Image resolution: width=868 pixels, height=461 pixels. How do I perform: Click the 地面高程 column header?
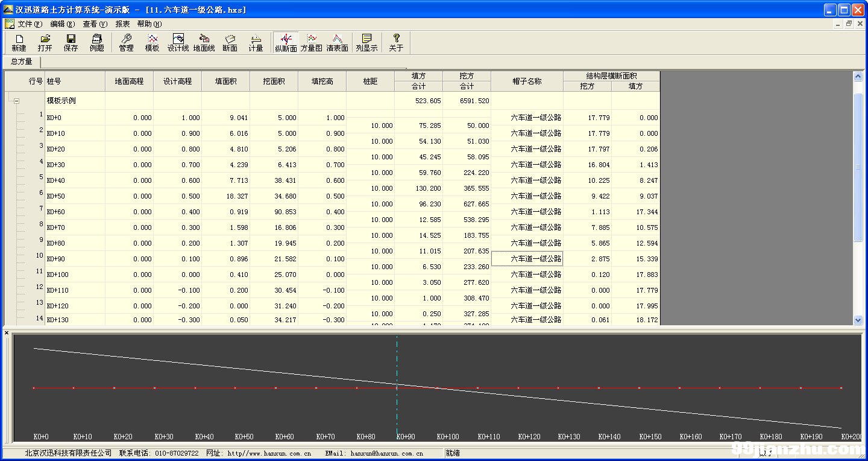pyautogui.click(x=130, y=81)
